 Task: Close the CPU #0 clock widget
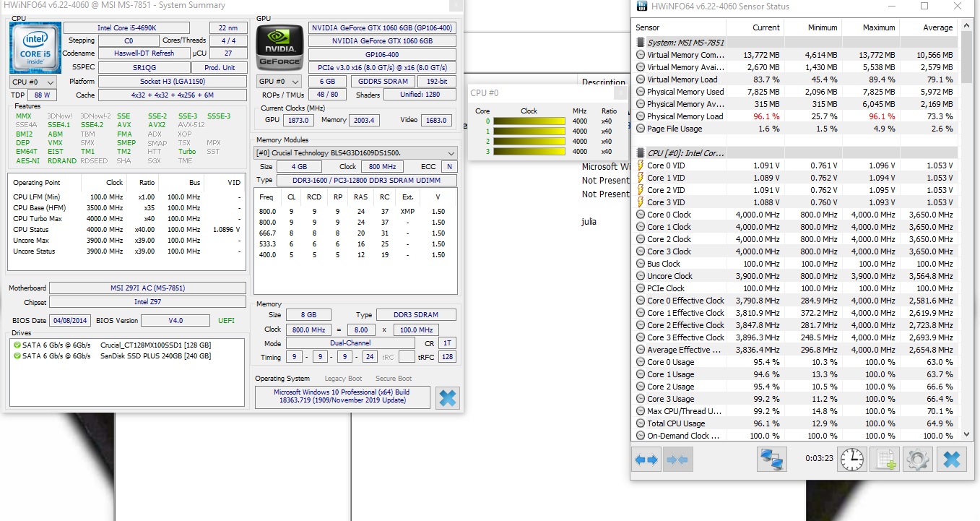pos(620,92)
